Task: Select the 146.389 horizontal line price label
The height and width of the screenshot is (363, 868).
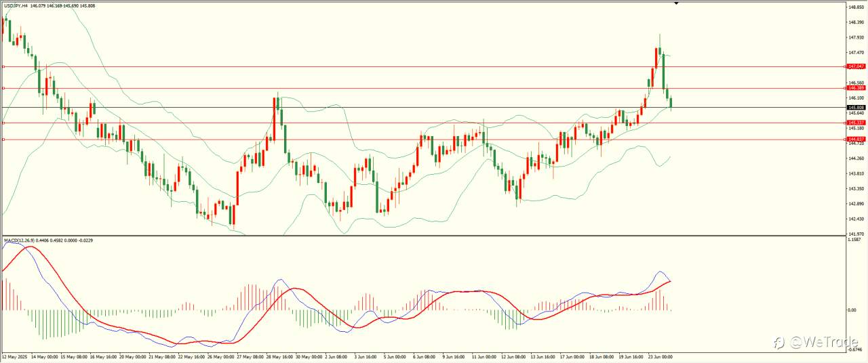Action: point(856,88)
